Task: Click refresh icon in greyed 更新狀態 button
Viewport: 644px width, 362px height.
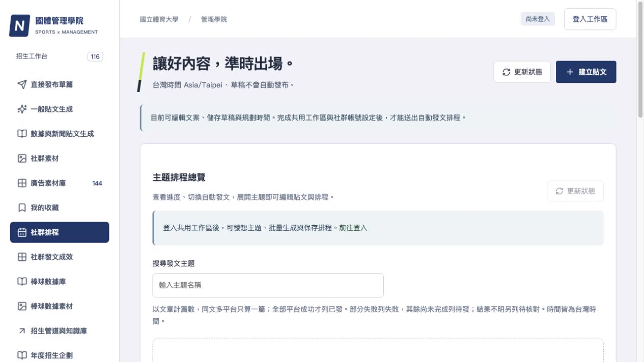Action: click(559, 191)
